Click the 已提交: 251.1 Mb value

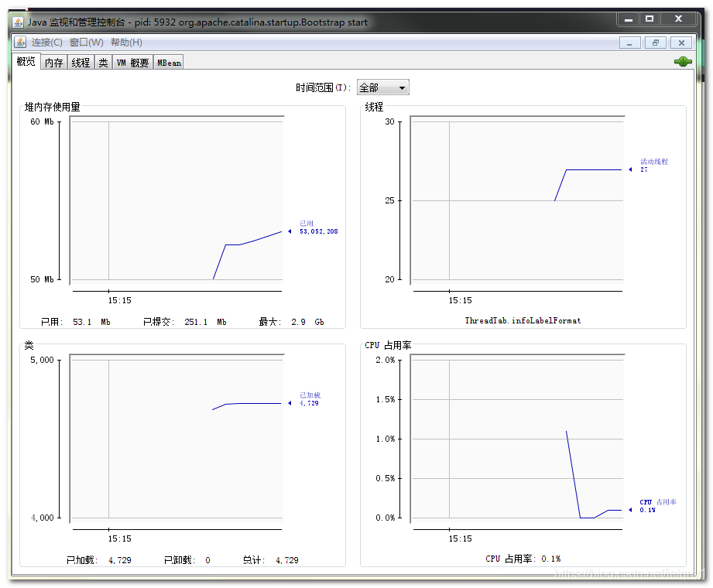coord(184,322)
